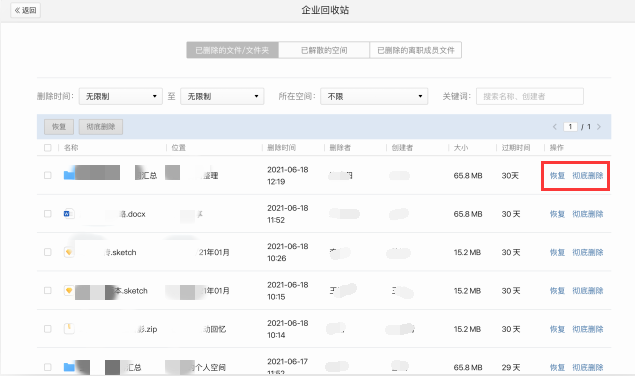Focus the 关键词 search field

[x=530, y=96]
